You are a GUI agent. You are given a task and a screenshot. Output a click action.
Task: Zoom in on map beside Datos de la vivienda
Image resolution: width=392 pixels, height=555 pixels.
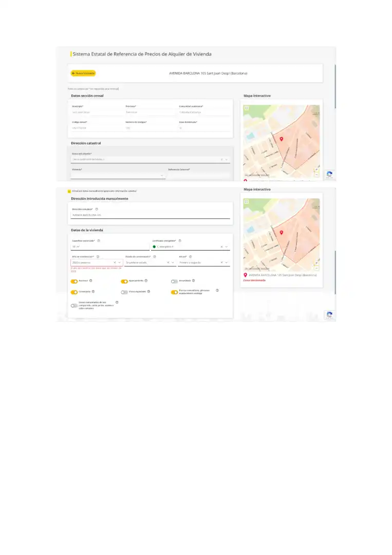(x=316, y=263)
